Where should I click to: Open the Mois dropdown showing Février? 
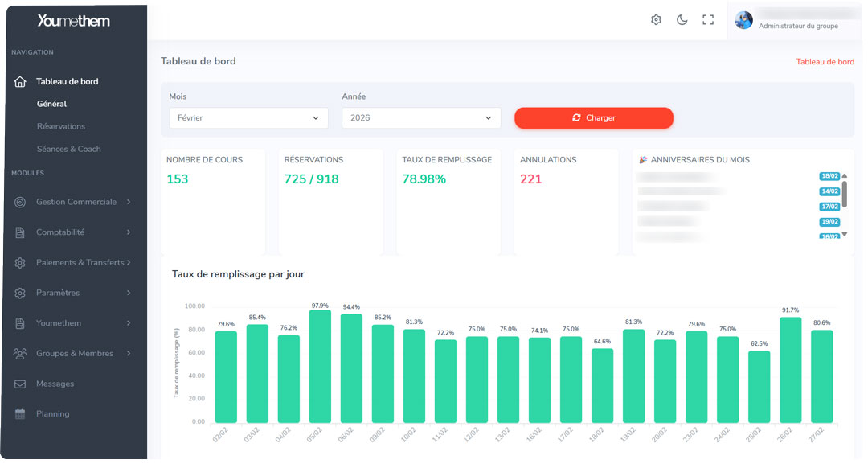pos(248,118)
